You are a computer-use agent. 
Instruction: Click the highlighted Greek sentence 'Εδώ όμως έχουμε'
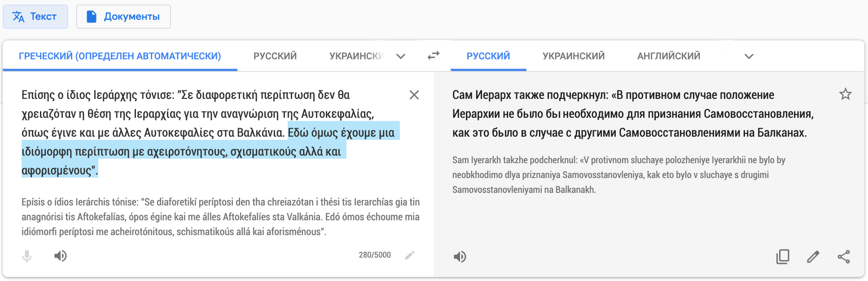tap(332, 133)
